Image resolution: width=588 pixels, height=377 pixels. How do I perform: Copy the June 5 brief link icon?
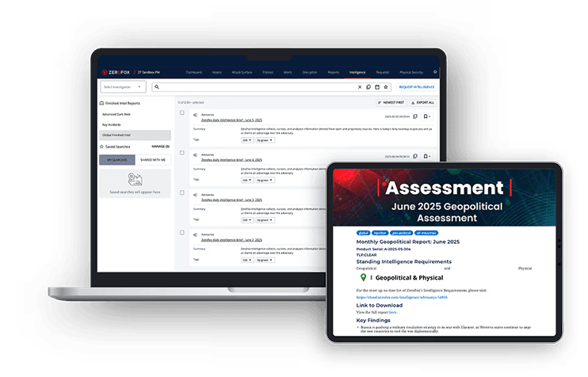coord(415,116)
